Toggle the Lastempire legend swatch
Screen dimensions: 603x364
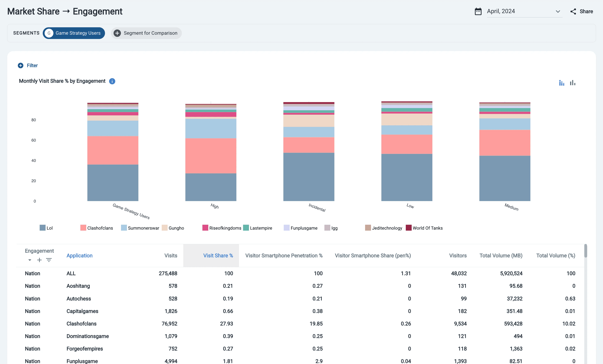[246, 228]
